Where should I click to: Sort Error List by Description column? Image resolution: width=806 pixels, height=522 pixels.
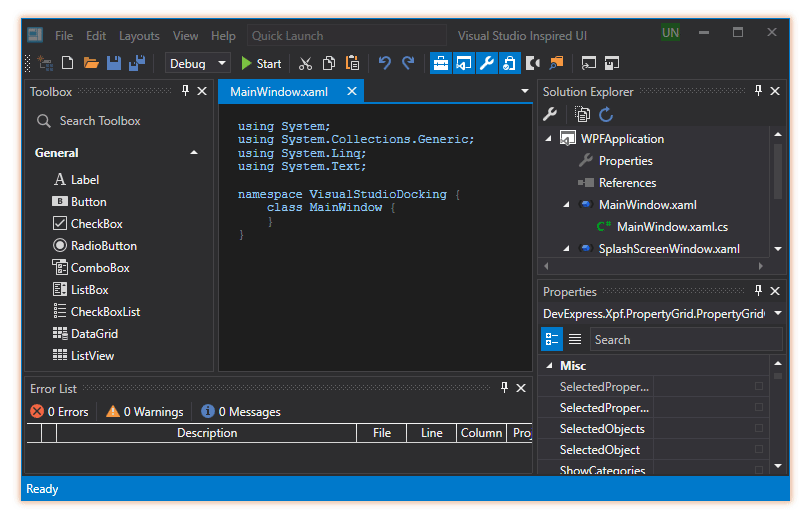[207, 433]
